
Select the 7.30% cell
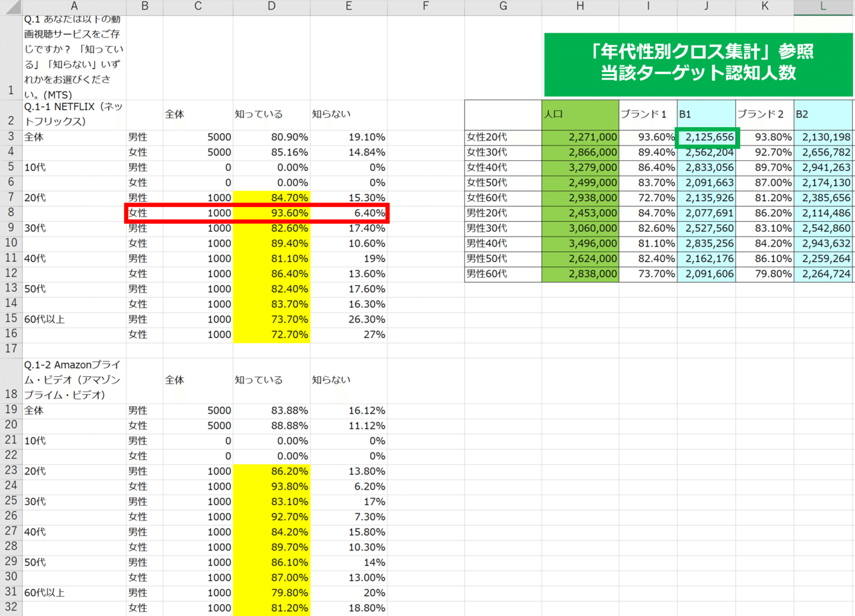point(349,516)
